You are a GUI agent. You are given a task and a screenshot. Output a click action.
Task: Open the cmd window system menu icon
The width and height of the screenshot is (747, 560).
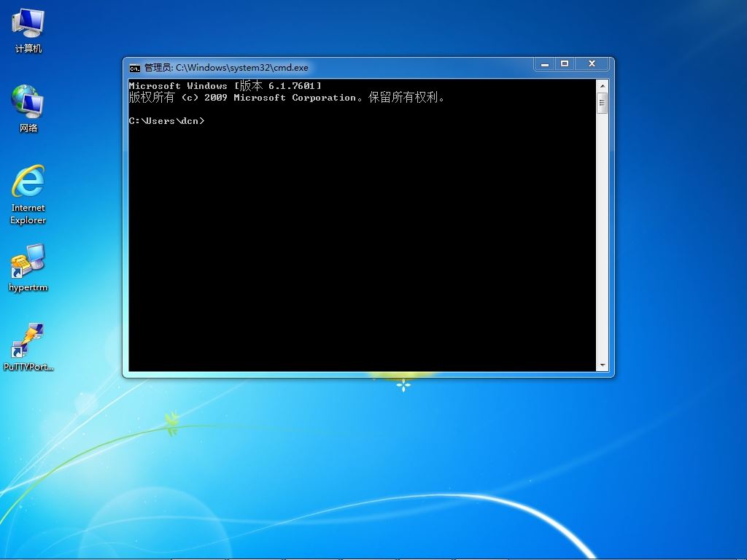click(135, 68)
